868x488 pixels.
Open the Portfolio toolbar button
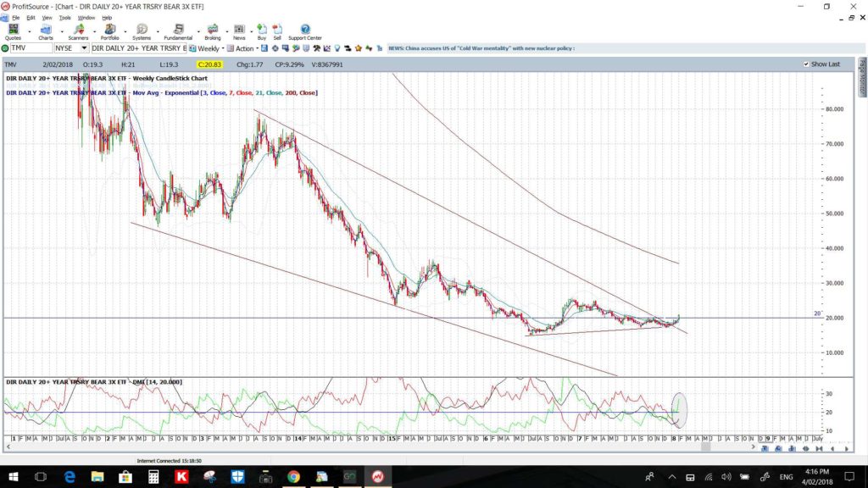[x=109, y=32]
